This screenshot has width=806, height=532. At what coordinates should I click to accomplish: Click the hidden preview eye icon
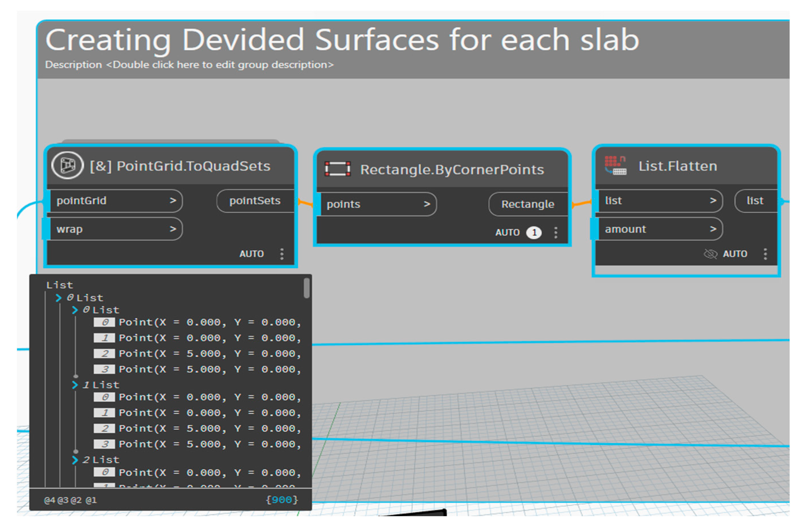[710, 254]
